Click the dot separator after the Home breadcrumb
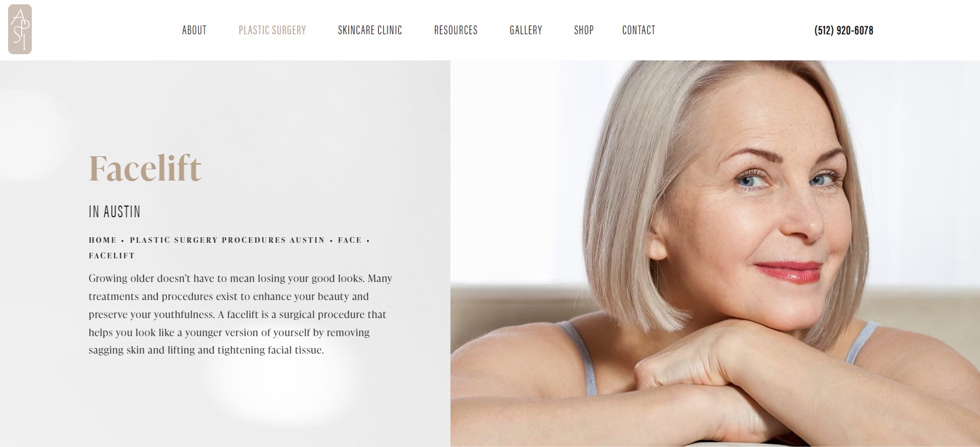 click(x=123, y=240)
